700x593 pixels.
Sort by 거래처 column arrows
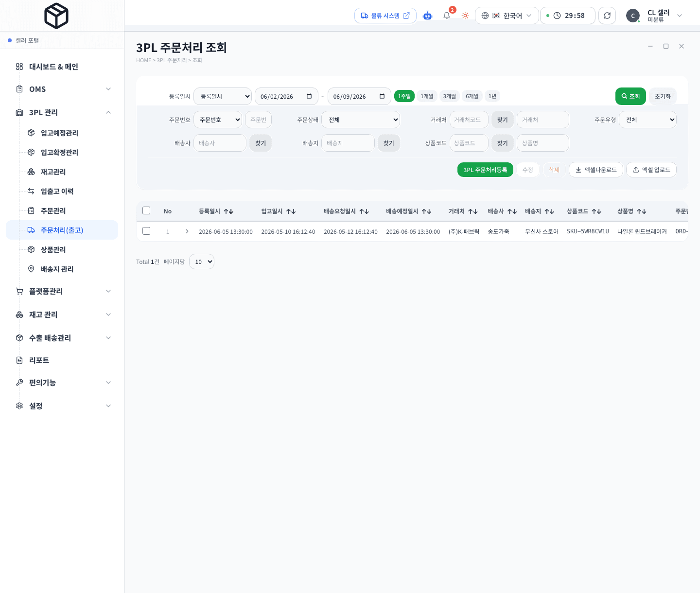point(473,211)
